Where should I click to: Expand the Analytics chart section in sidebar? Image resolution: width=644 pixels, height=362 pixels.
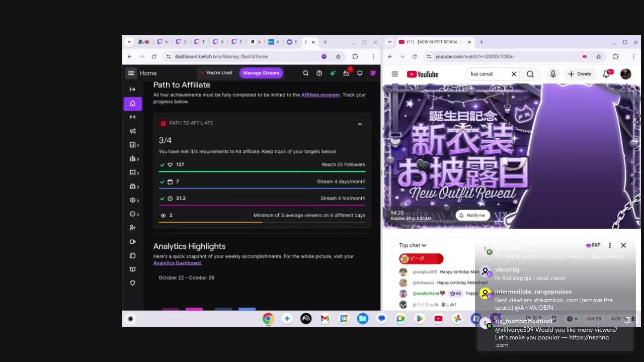(134, 145)
